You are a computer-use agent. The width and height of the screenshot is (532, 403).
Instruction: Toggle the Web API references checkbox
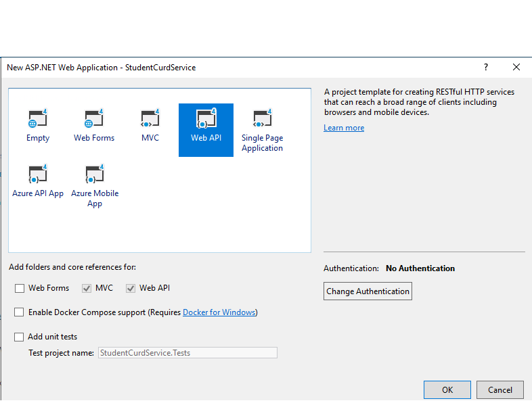[x=131, y=288]
